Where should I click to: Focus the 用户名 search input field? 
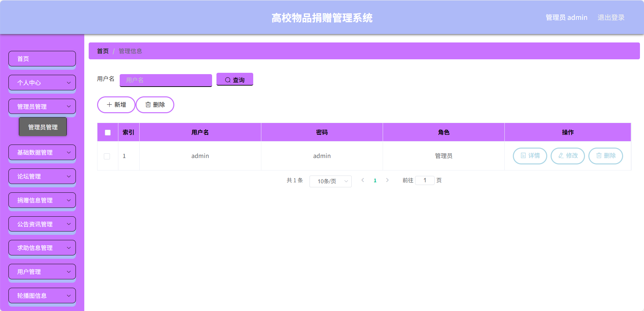coord(166,80)
